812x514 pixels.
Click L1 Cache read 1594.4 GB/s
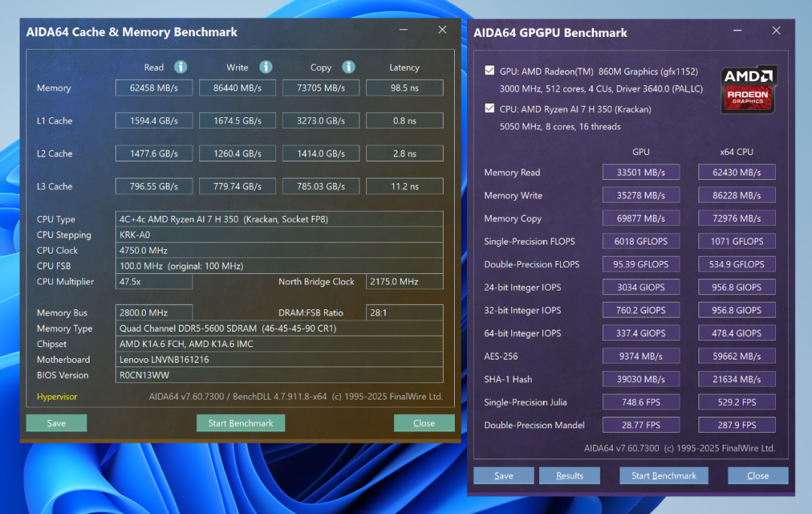coord(154,120)
